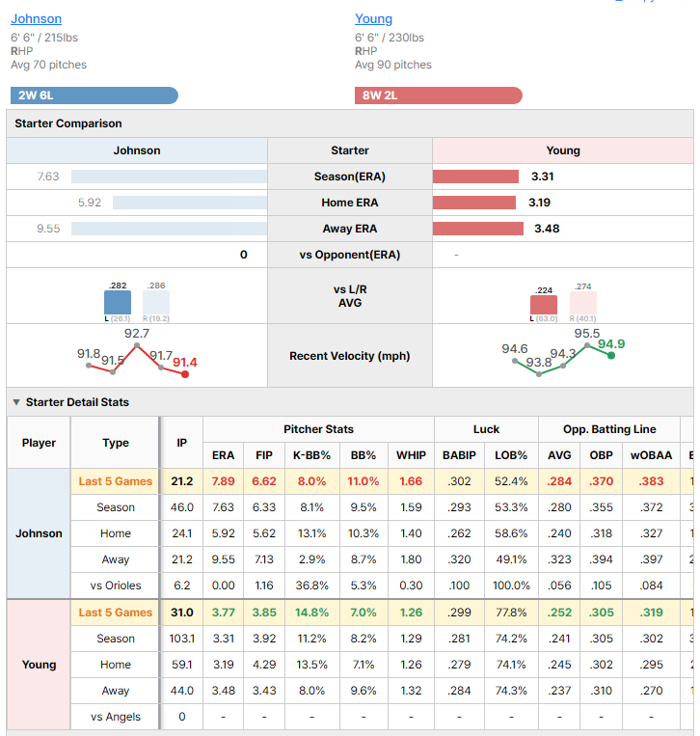Click Johnson's Season ERA bar 7.63
This screenshot has width=700, height=736.
169,177
